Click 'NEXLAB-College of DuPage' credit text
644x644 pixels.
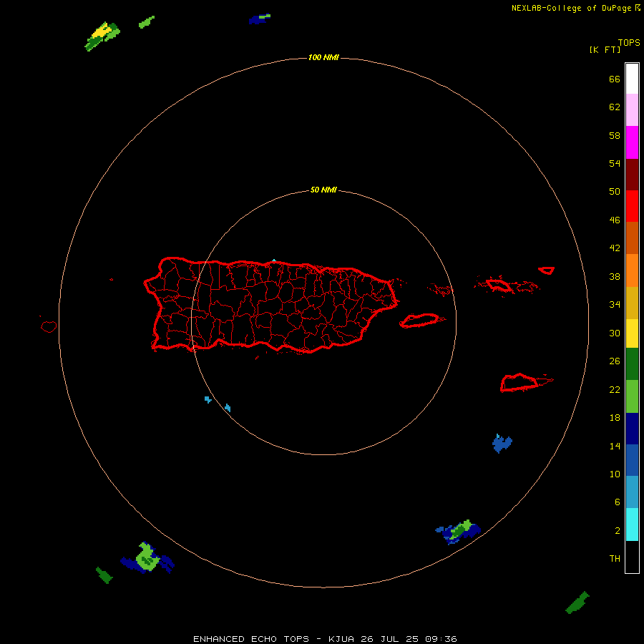click(572, 8)
